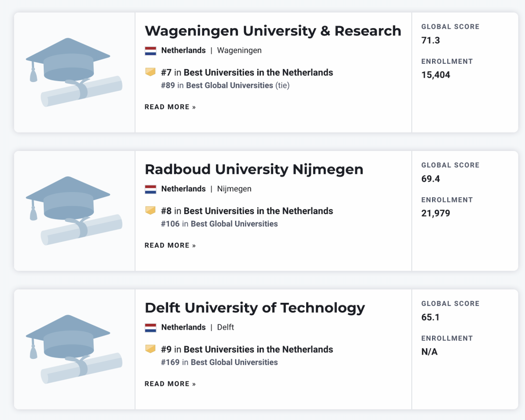Open Delft University of Technology title

255,308
